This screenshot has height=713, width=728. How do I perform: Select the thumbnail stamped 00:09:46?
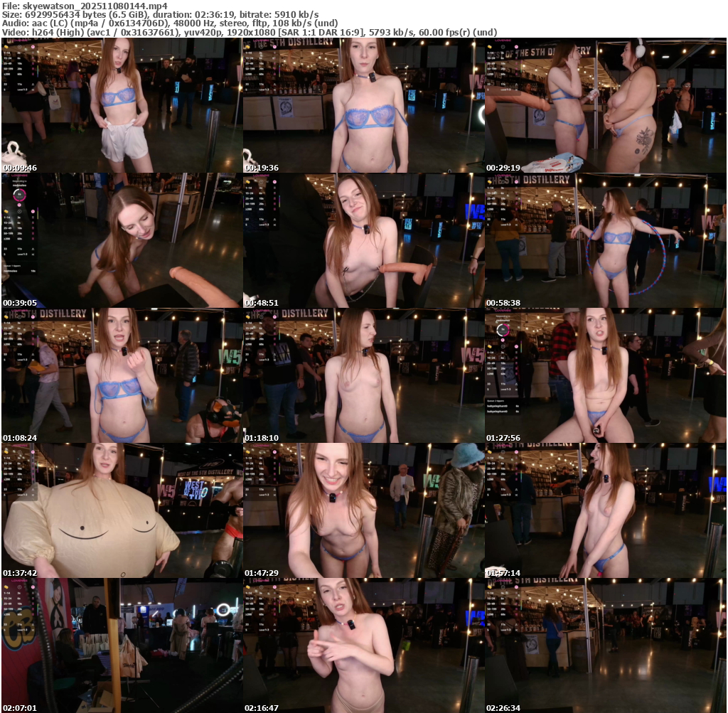[x=122, y=105]
